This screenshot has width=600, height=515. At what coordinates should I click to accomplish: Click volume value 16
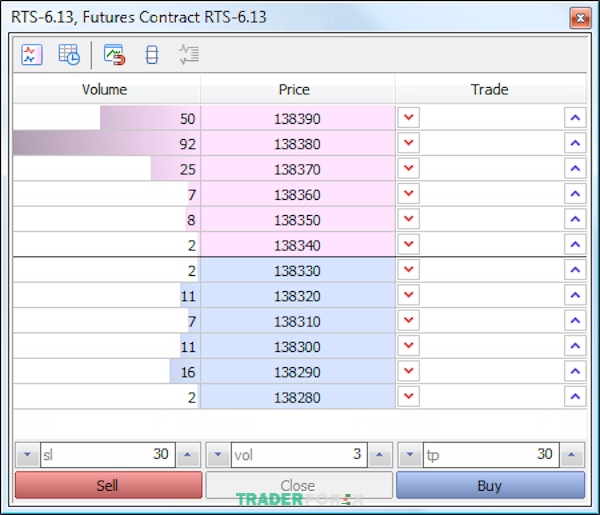tap(188, 372)
